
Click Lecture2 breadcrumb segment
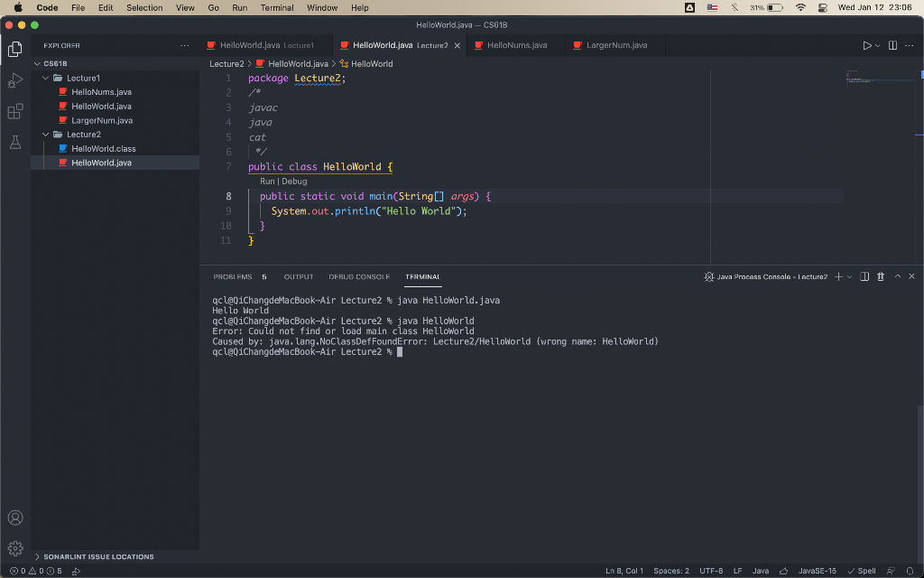click(x=226, y=64)
